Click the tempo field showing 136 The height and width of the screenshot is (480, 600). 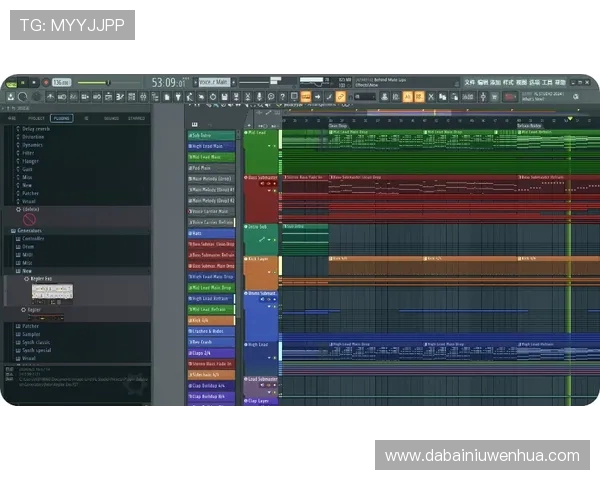click(62, 82)
